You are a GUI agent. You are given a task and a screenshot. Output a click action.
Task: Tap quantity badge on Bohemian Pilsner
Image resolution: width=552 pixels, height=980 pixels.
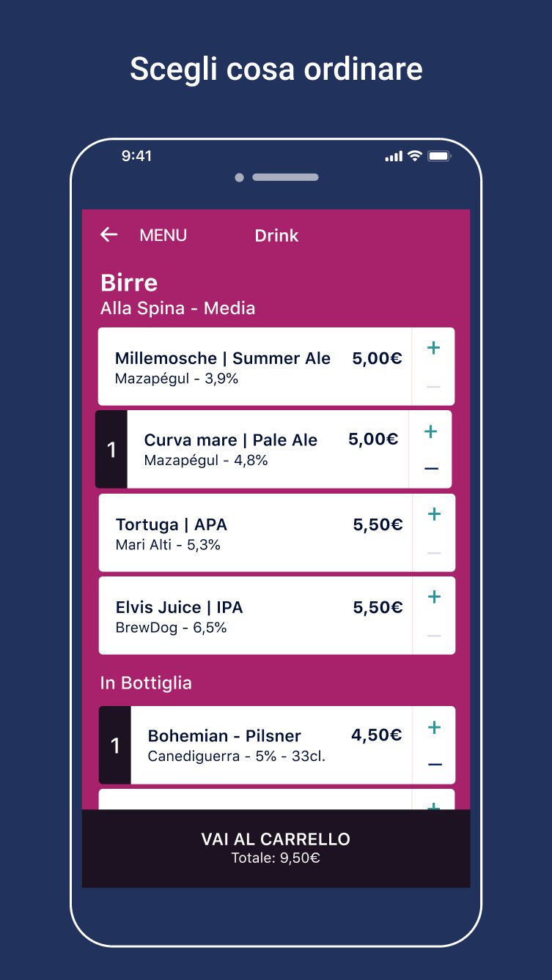tap(115, 745)
